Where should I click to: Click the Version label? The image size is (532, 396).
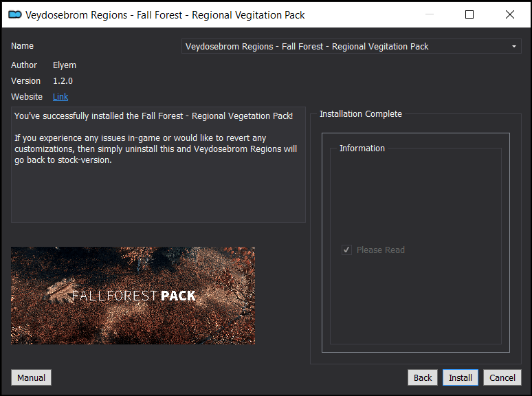click(x=25, y=80)
